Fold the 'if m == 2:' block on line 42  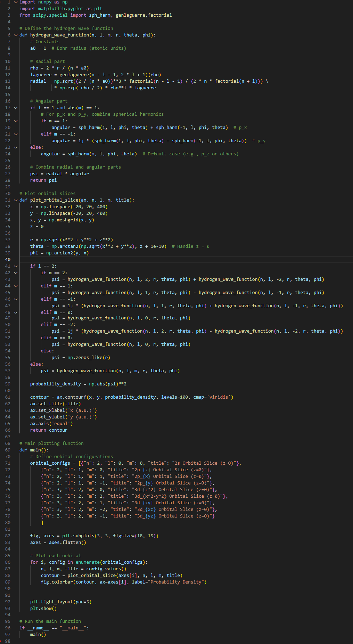click(16, 273)
